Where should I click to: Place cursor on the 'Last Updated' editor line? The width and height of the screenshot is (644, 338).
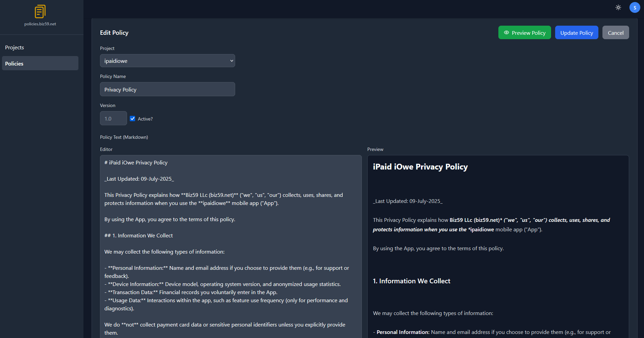click(139, 179)
